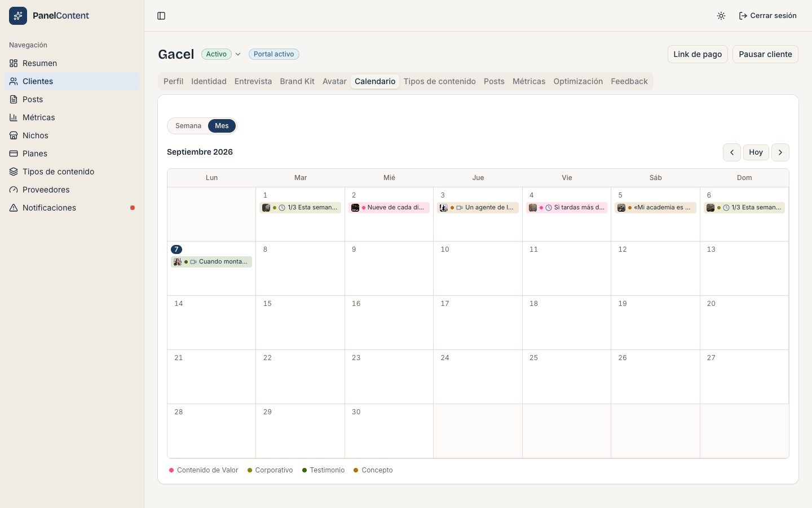This screenshot has height=508, width=812.
Task: Click the Planes card icon
Action: coord(14,154)
